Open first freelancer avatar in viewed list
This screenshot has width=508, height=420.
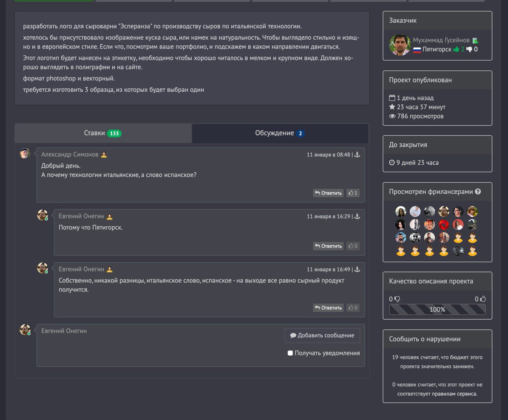coord(401,211)
